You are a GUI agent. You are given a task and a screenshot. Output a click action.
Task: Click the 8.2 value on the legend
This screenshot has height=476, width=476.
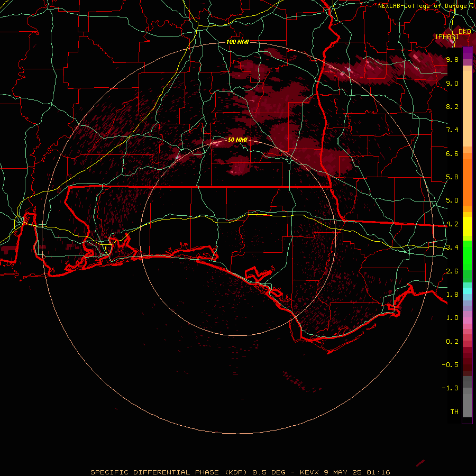click(452, 106)
